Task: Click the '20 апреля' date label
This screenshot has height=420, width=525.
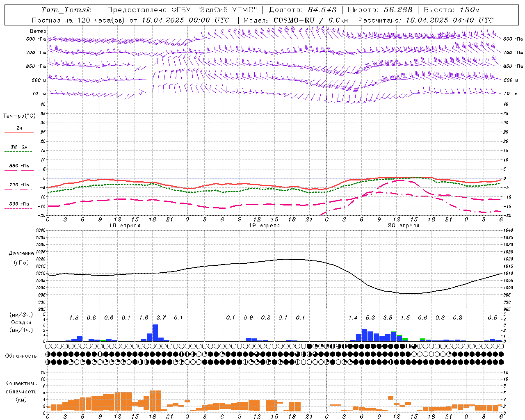Action: (404, 226)
